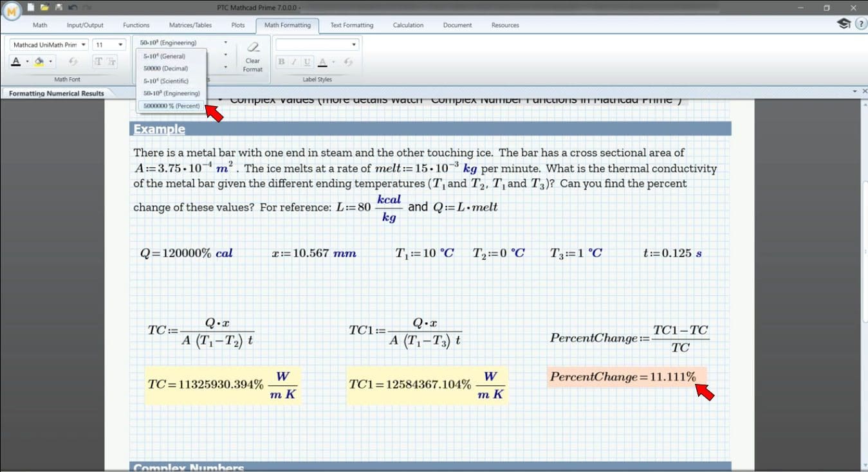Viewport: 868px width, 472px height.
Task: Click the reset label style icon
Action: (348, 62)
